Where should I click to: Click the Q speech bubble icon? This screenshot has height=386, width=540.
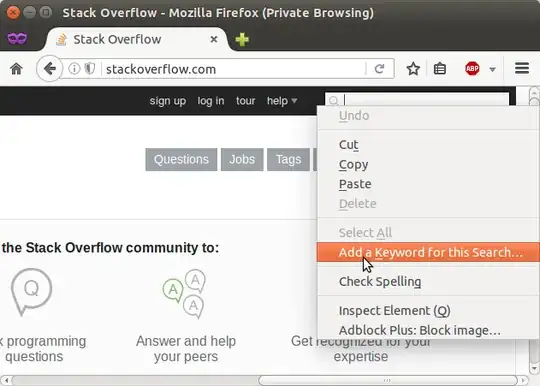pos(31,292)
